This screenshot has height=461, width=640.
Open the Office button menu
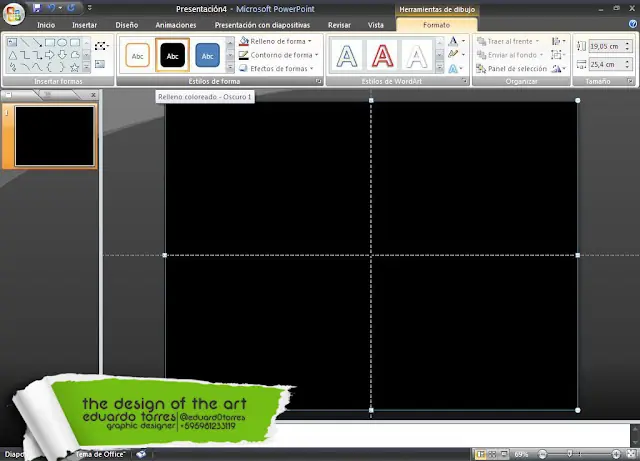click(13, 13)
